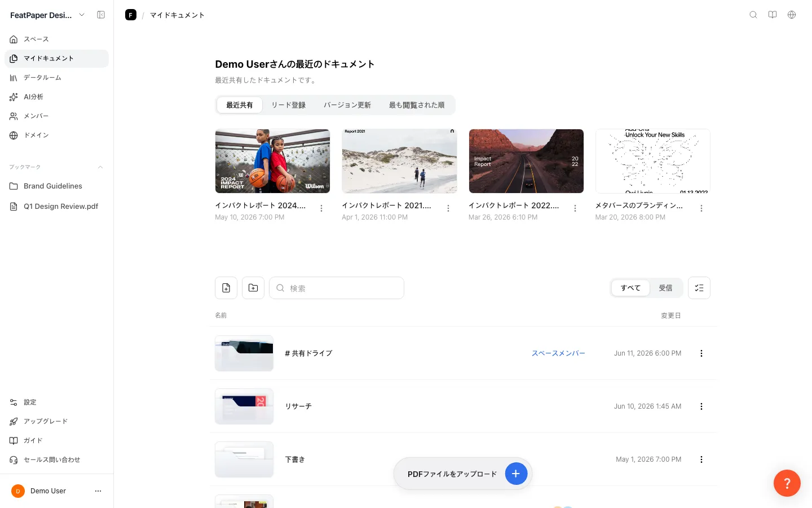Open more options for 共有ドライブ row

click(x=701, y=353)
